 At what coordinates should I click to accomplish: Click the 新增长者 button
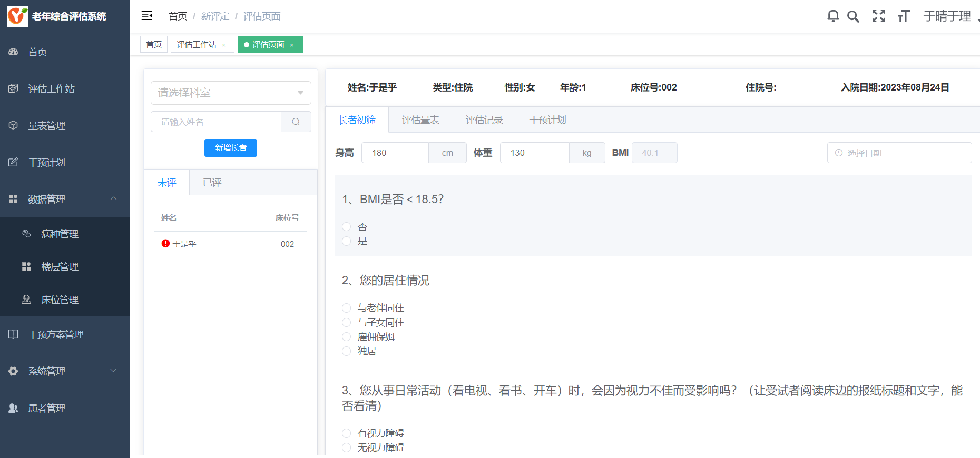[x=231, y=148]
